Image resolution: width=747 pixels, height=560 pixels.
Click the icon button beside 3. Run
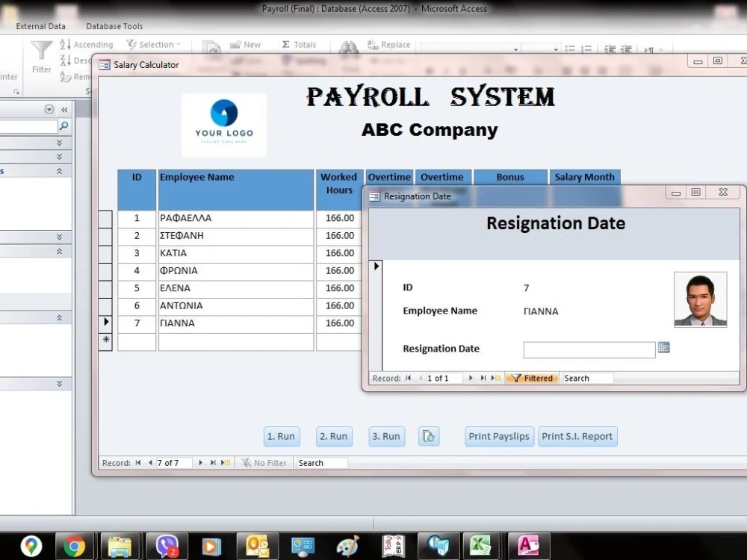pos(429,436)
